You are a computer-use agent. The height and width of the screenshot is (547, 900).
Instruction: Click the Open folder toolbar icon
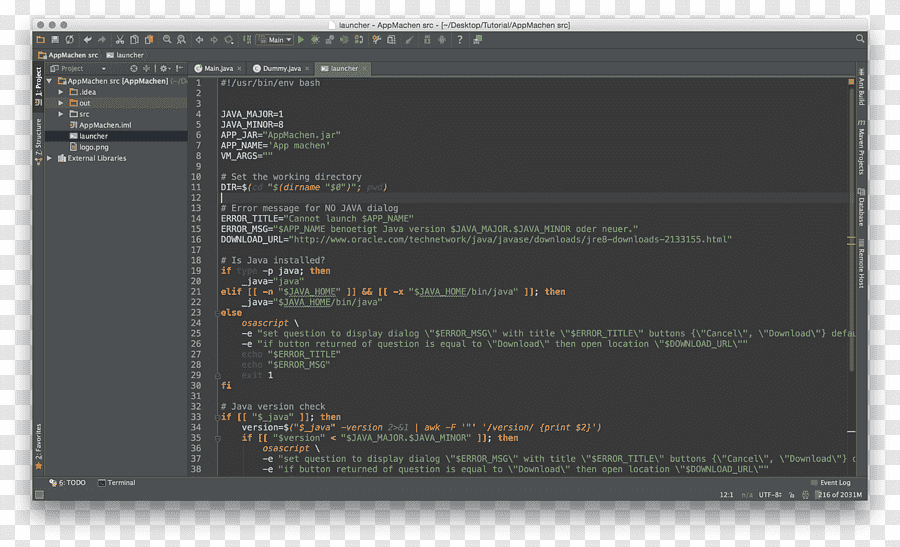click(x=41, y=40)
